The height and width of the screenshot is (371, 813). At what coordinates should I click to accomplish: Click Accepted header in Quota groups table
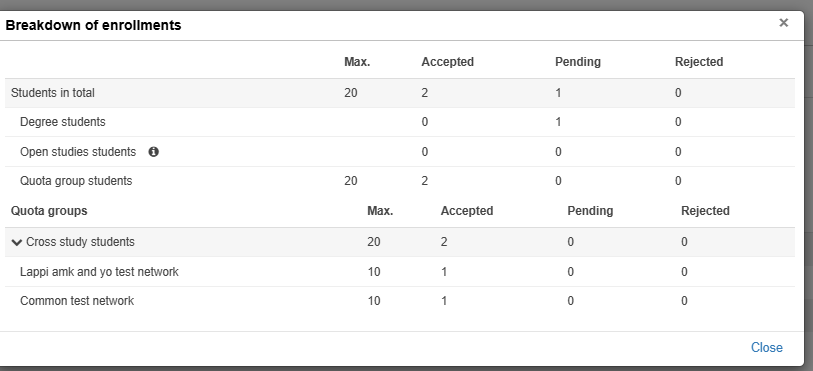[467, 211]
